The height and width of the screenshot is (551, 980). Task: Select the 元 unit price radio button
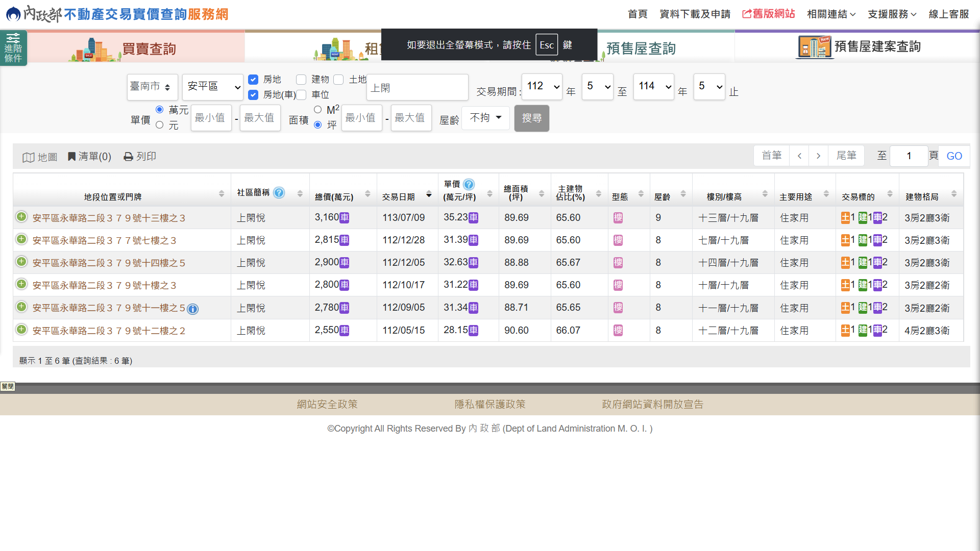[x=160, y=125]
